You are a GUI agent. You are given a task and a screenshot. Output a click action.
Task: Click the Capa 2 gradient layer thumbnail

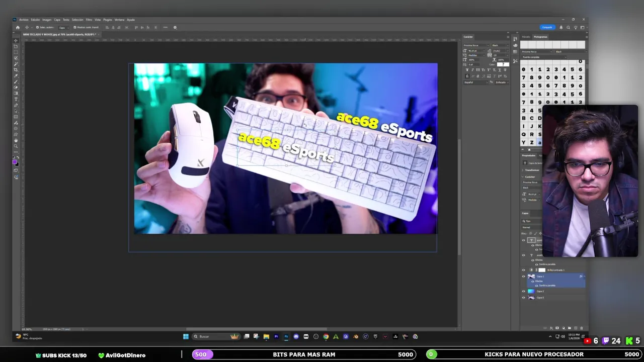pyautogui.click(x=531, y=291)
